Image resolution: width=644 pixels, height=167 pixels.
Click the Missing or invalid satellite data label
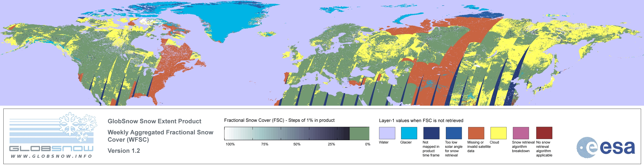click(x=479, y=146)
